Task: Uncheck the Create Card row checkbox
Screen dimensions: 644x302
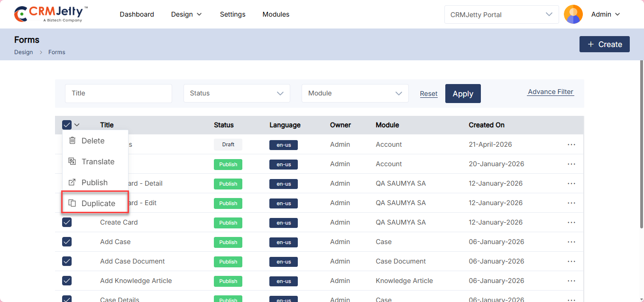Action: coord(67,222)
